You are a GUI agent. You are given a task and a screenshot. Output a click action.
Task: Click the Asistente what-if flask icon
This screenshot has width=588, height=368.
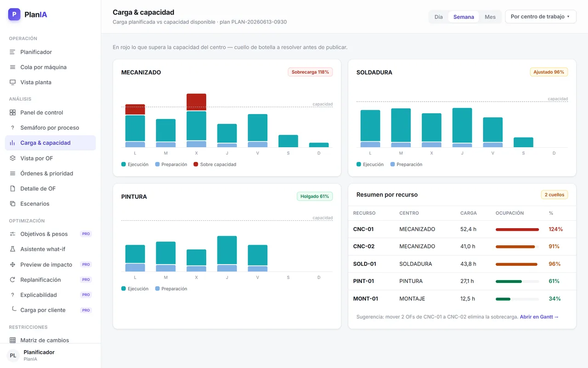pyautogui.click(x=12, y=249)
